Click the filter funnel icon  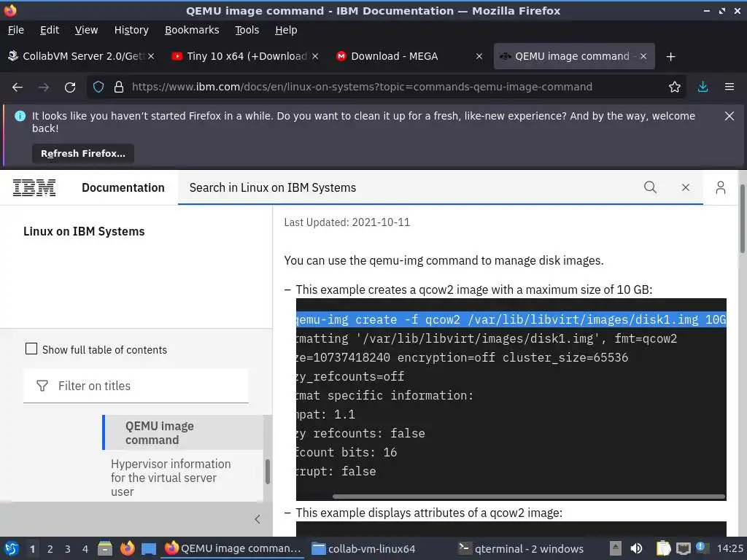(42, 386)
